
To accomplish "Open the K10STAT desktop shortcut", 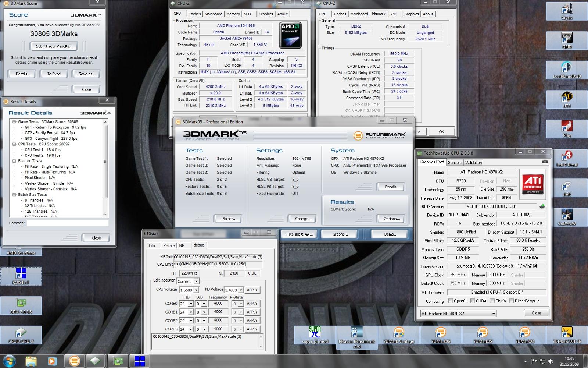I will pyautogui.click(x=21, y=276).
